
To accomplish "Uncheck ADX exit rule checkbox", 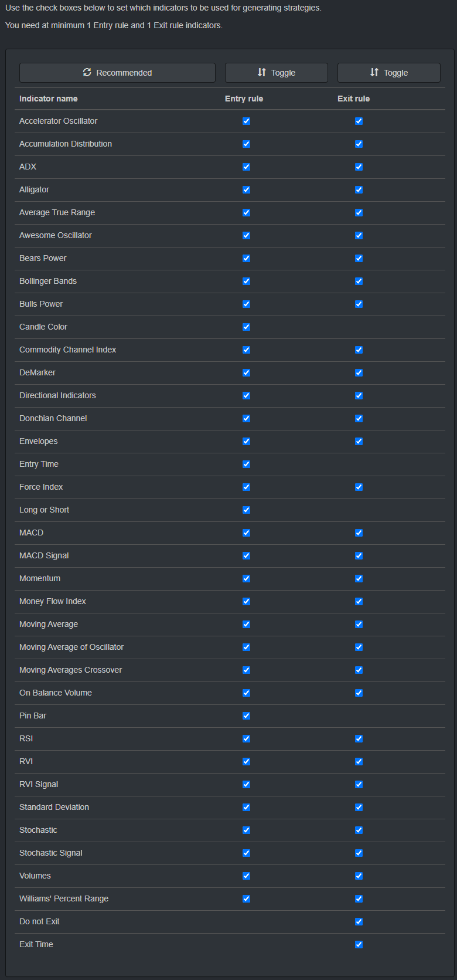I will click(359, 167).
